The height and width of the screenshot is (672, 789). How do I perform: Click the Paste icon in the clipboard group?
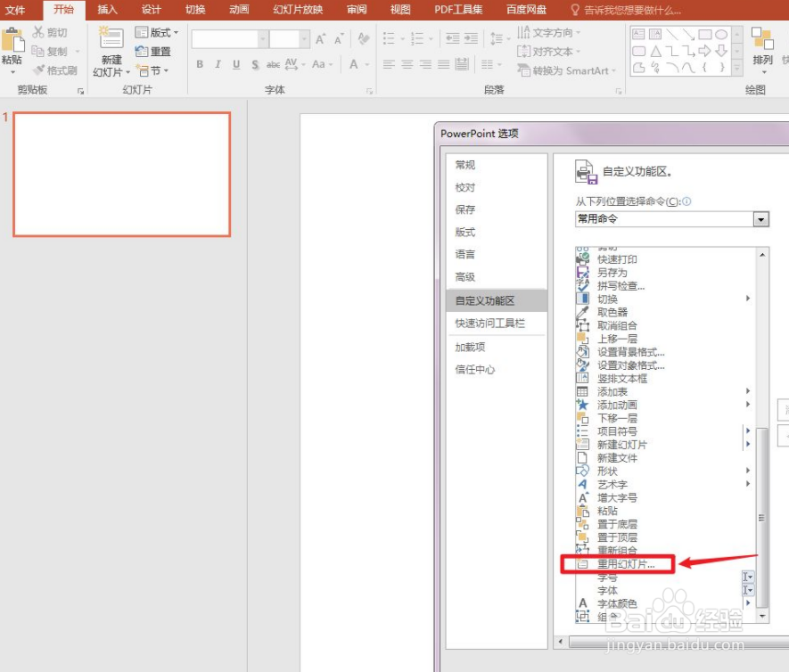point(12,41)
